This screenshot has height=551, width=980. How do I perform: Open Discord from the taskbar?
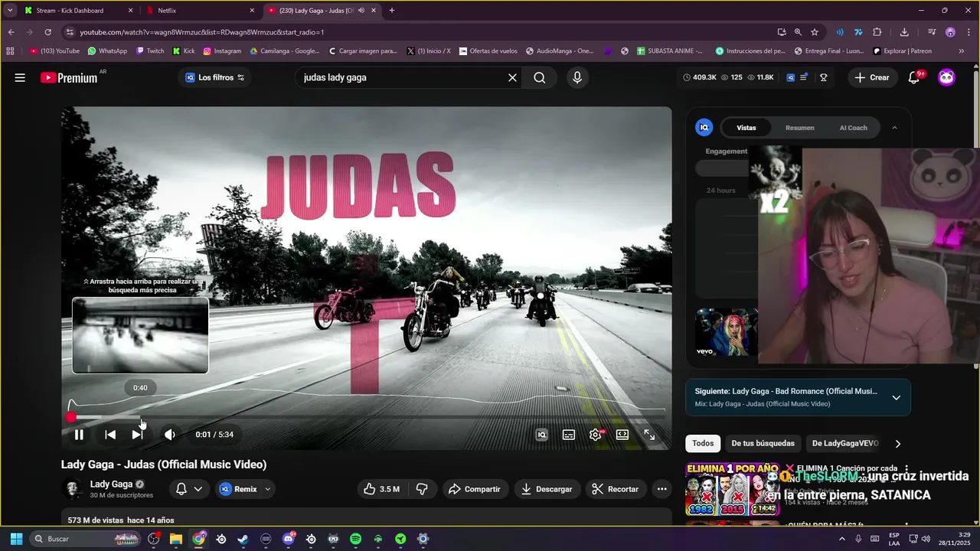coord(289,539)
